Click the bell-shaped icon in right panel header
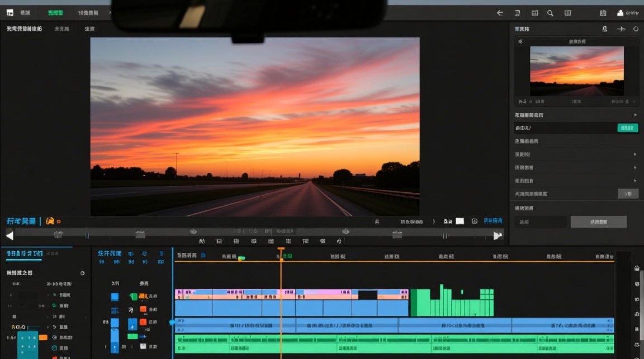 coord(605,29)
